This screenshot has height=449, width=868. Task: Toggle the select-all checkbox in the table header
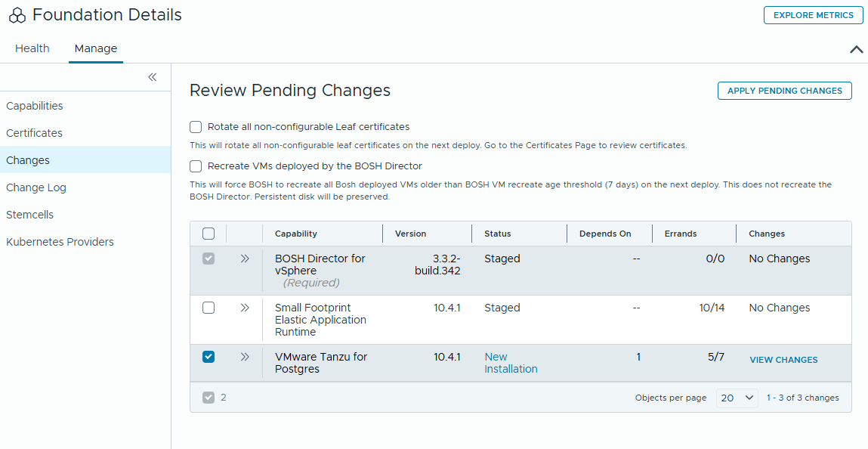click(209, 234)
